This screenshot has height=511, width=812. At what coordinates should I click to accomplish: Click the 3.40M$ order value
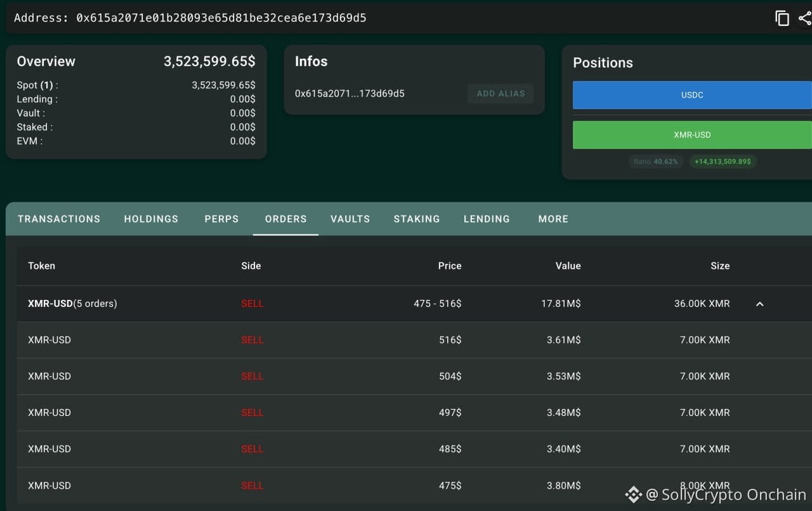(564, 449)
